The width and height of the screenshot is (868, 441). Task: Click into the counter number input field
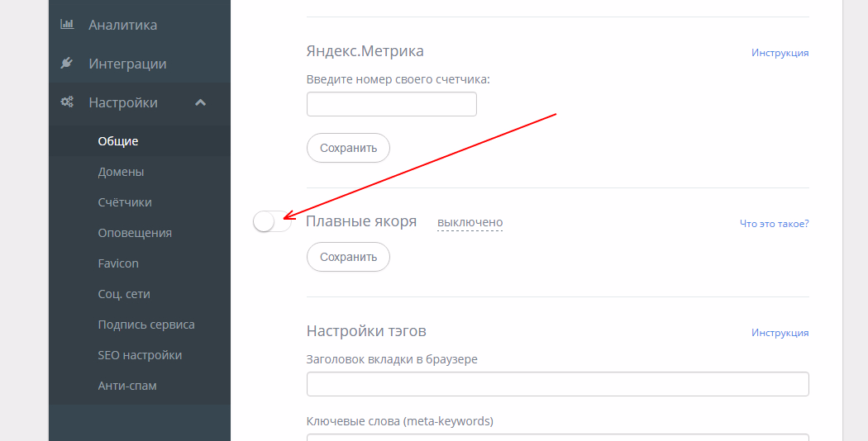pyautogui.click(x=391, y=104)
